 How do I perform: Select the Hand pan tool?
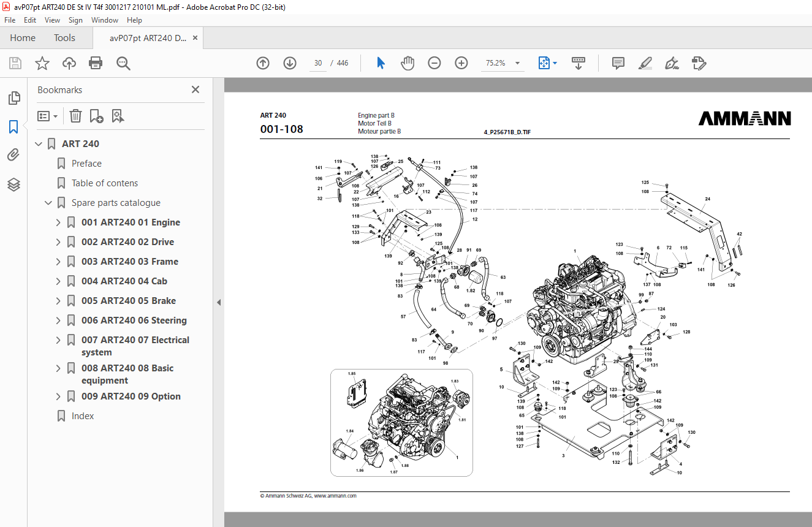408,63
